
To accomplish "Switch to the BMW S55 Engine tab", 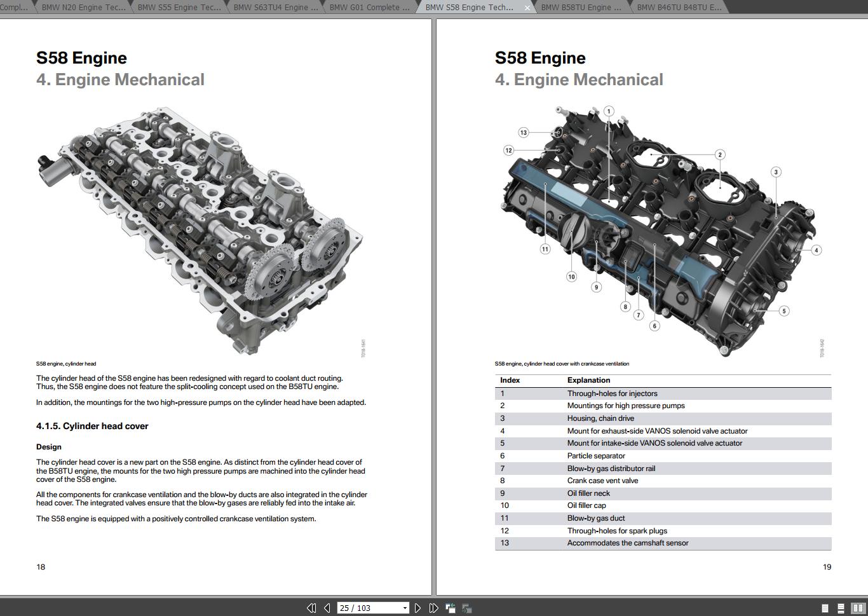I will coord(179,7).
